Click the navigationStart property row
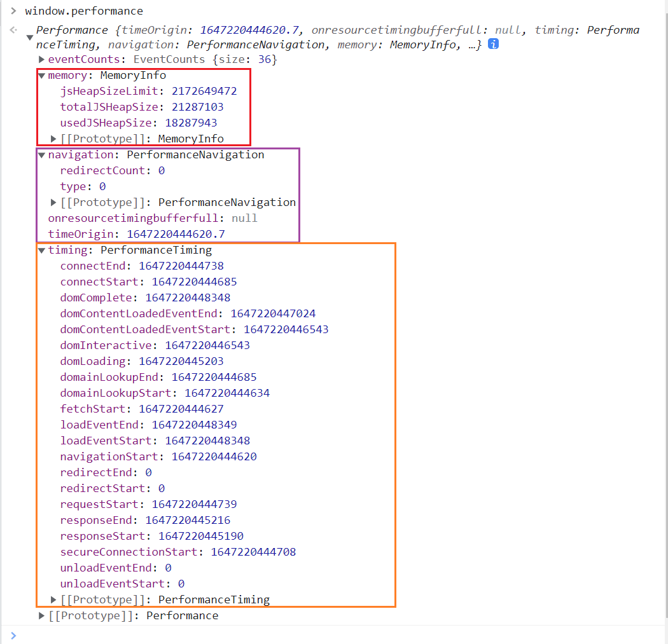 (158, 456)
